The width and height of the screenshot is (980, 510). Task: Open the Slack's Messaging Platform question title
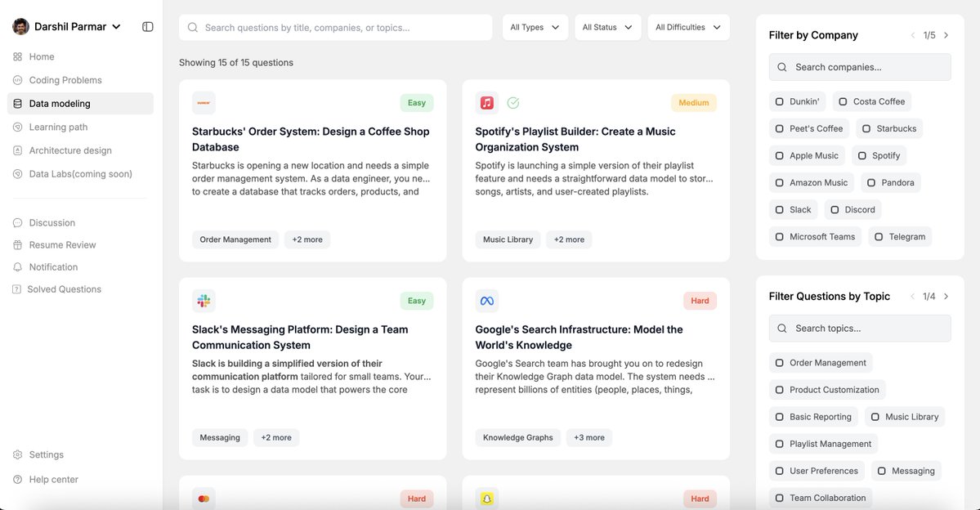click(300, 338)
